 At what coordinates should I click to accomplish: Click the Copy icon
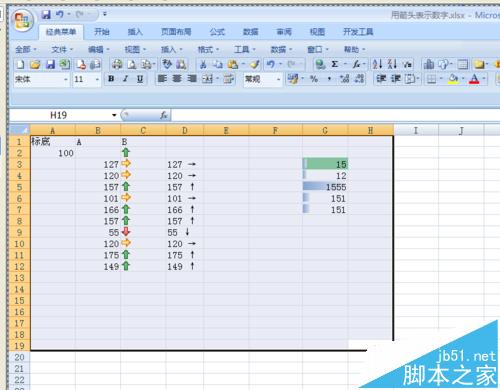218,64
